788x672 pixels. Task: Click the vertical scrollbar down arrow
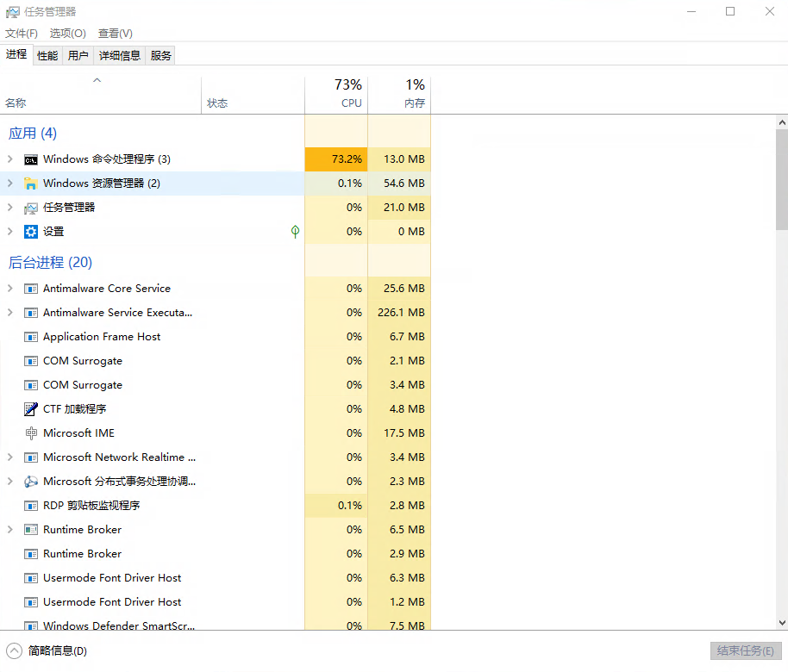pyautogui.click(x=781, y=623)
